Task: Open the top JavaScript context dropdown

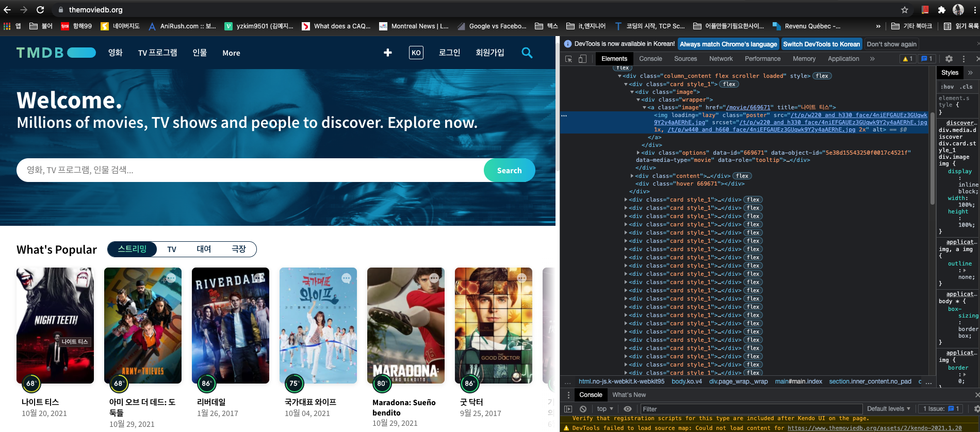Action: pyautogui.click(x=605, y=409)
